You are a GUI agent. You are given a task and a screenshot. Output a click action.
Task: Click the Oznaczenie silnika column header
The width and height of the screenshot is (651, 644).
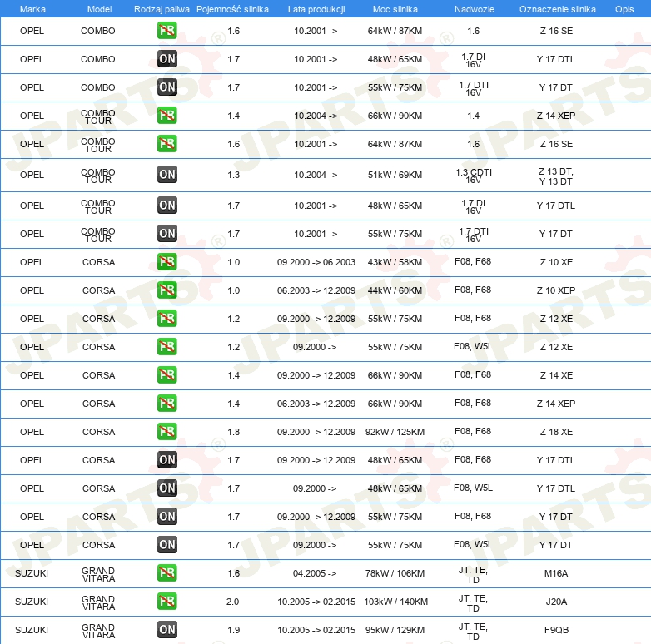(x=558, y=9)
